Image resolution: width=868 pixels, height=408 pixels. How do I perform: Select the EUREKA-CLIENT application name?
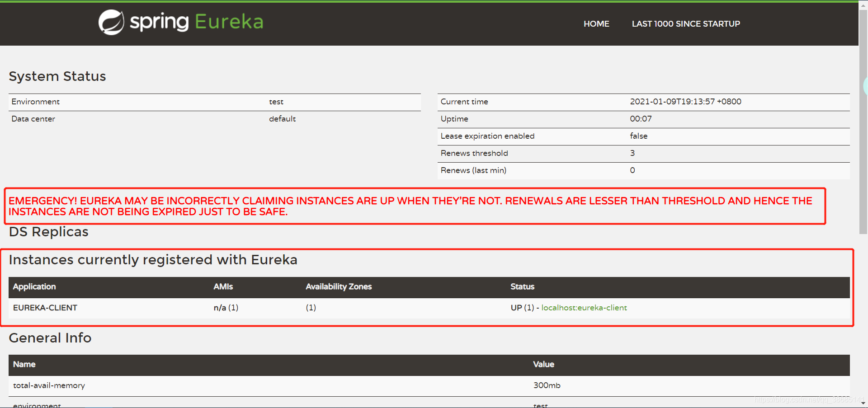(45, 308)
